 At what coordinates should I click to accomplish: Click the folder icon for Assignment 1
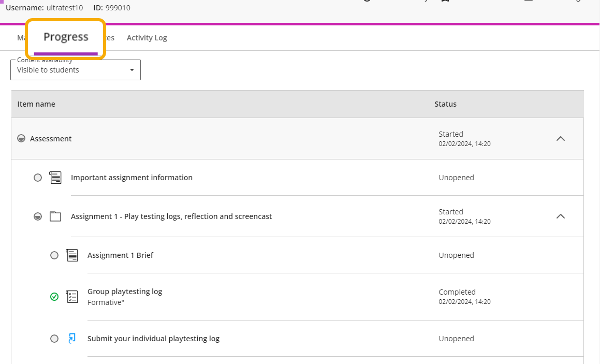tap(55, 216)
